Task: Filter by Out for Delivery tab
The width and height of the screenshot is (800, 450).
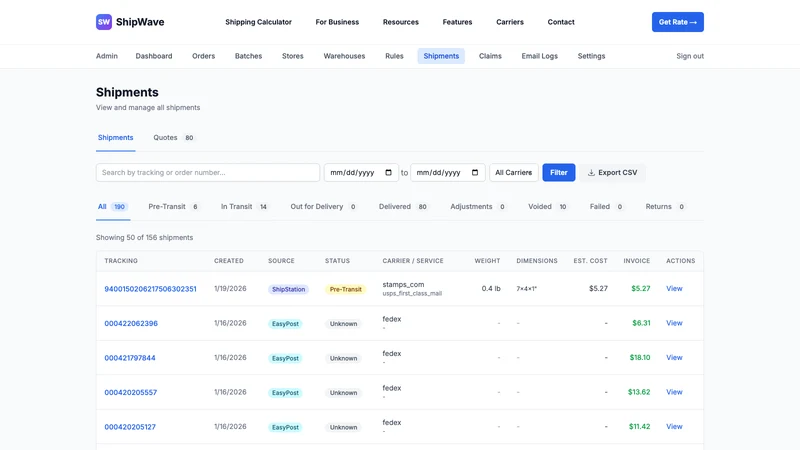Action: click(x=323, y=207)
